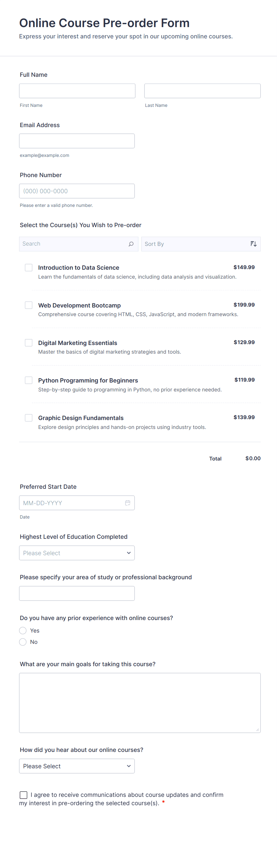
Task: Expand the how did you hear dropdown
Action: pyautogui.click(x=77, y=766)
